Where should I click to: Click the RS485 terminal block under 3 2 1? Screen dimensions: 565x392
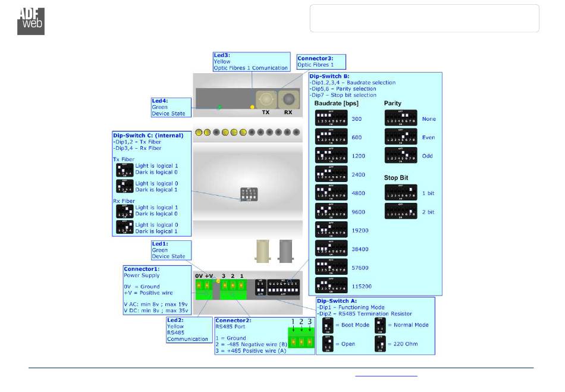point(233,289)
